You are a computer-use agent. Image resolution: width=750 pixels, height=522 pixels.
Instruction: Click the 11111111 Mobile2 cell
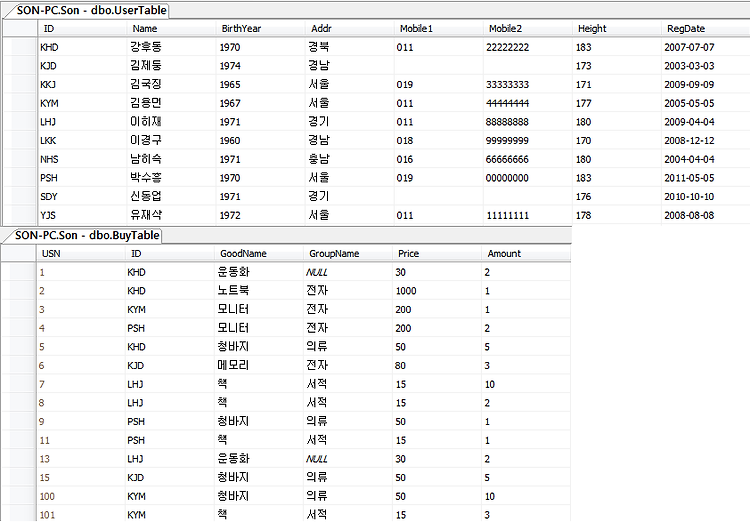[527, 215]
